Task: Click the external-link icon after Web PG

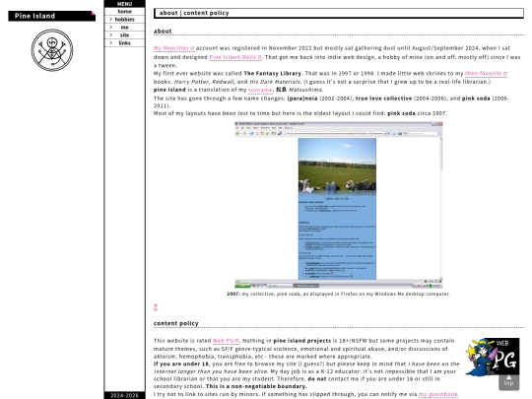Action: pyautogui.click(x=236, y=341)
